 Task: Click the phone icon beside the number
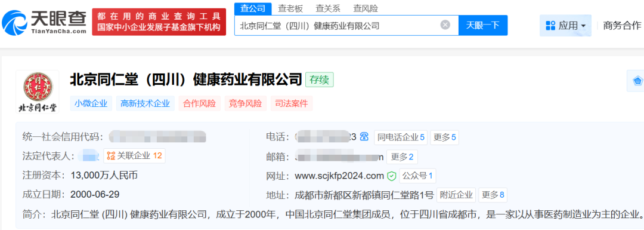tap(364, 137)
